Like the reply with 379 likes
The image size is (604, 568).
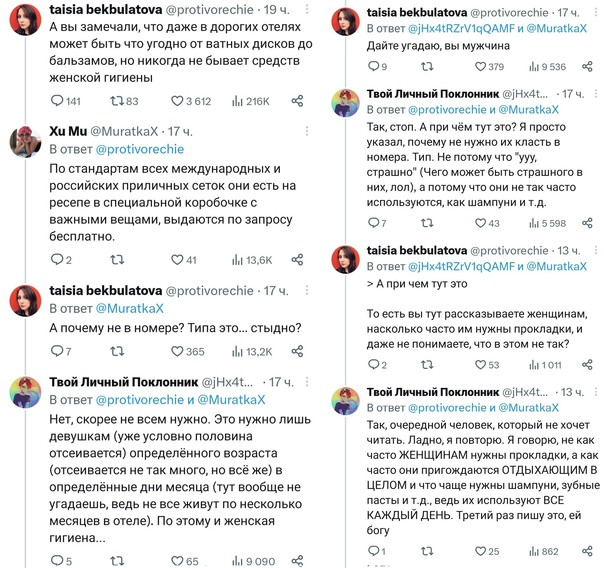click(x=480, y=66)
